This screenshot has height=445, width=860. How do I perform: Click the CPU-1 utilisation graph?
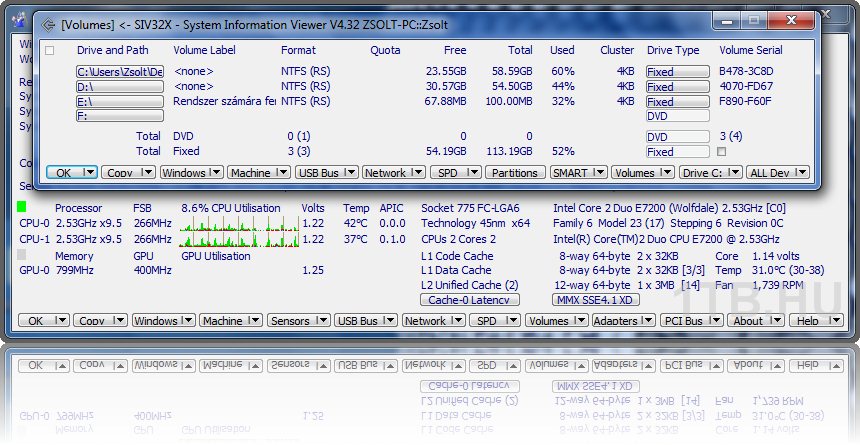[240, 239]
